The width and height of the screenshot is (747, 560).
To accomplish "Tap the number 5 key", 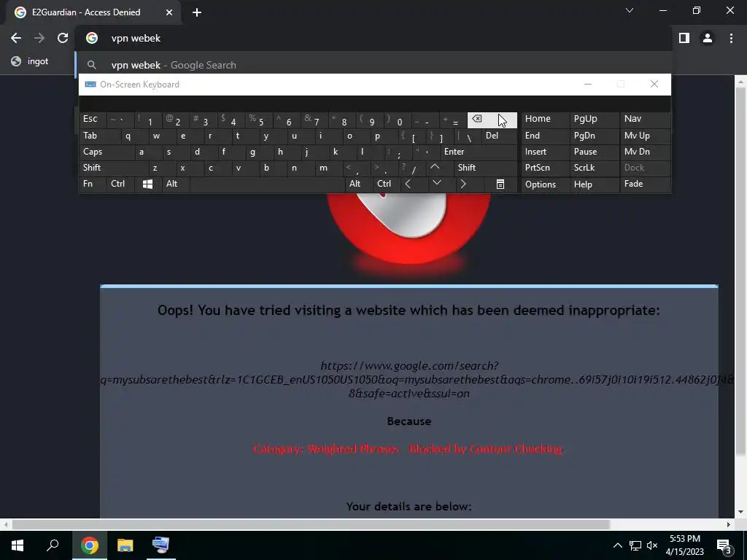I will [258, 120].
